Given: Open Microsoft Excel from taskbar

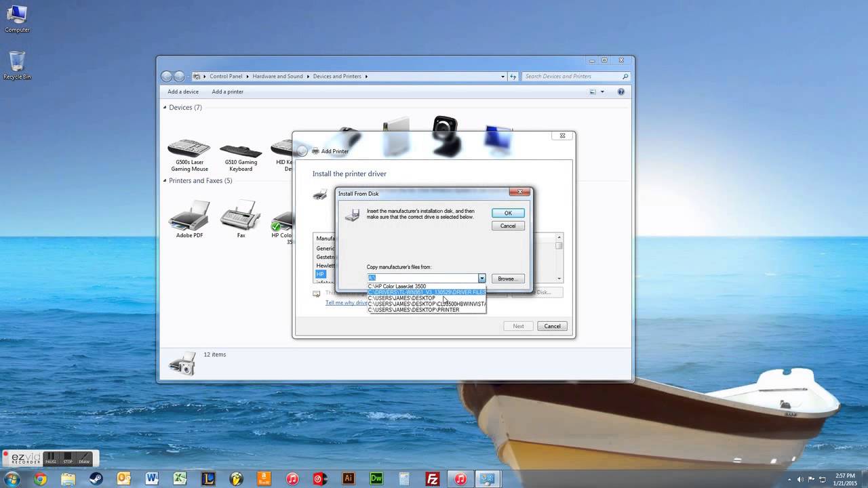Looking at the screenshot, I should [x=180, y=479].
